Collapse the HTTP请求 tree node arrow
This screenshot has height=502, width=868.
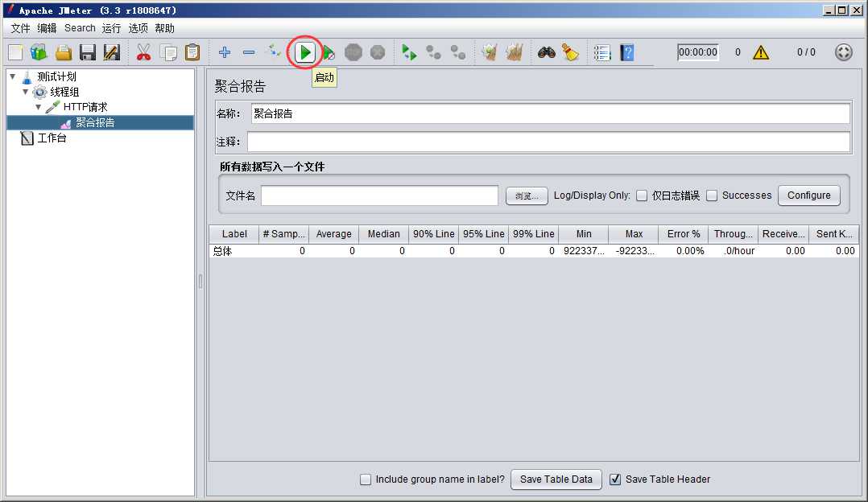(x=38, y=107)
